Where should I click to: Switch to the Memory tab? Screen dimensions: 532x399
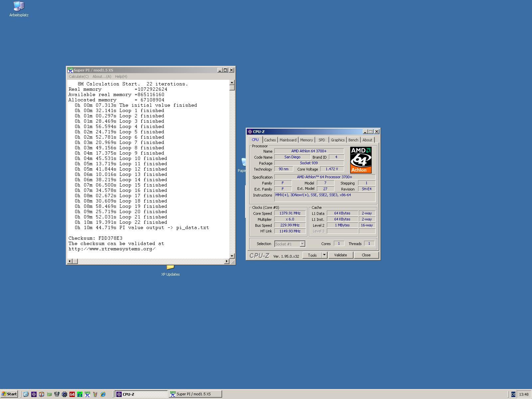point(307,140)
